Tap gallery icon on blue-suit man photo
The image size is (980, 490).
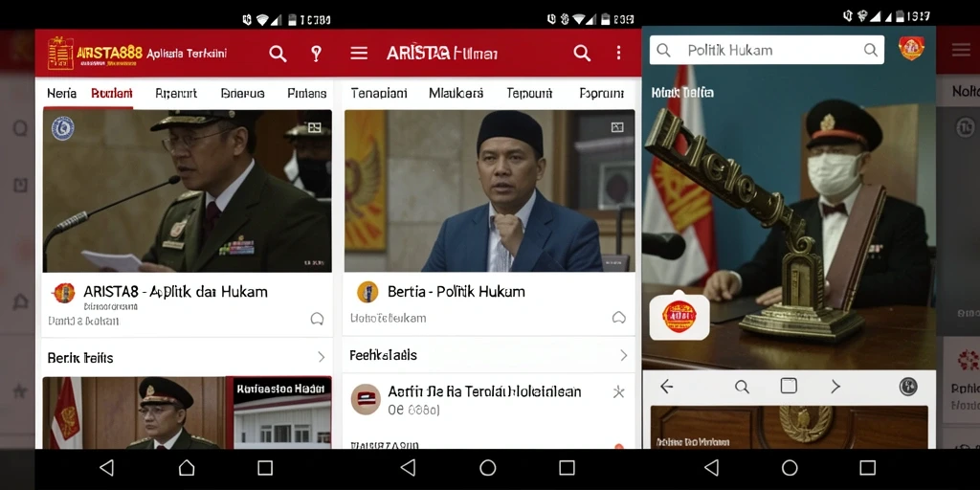click(617, 127)
